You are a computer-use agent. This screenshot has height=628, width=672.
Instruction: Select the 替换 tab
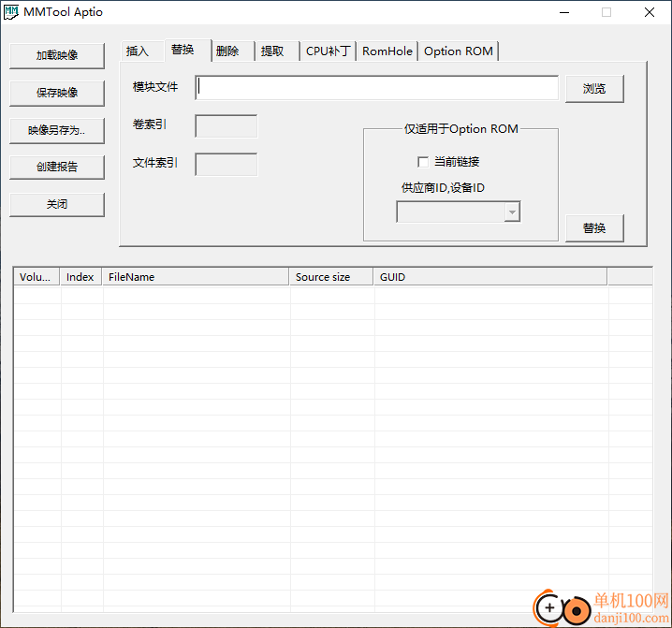click(x=188, y=50)
